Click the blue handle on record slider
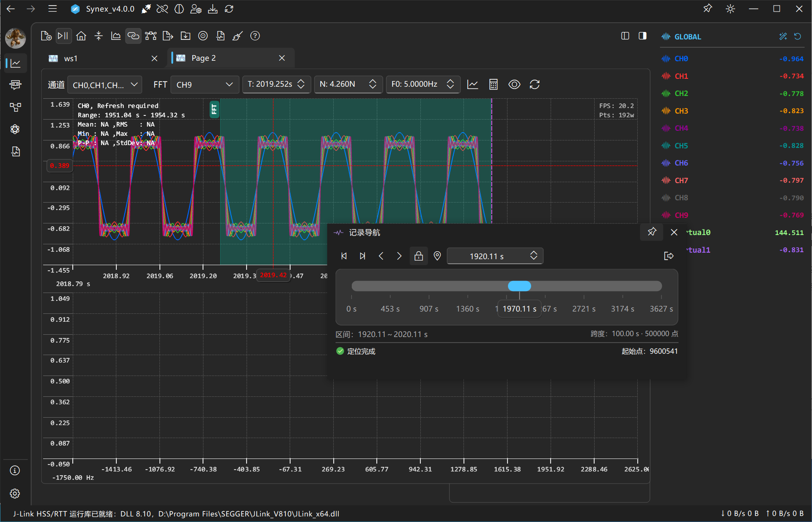The image size is (812, 522). 519,286
